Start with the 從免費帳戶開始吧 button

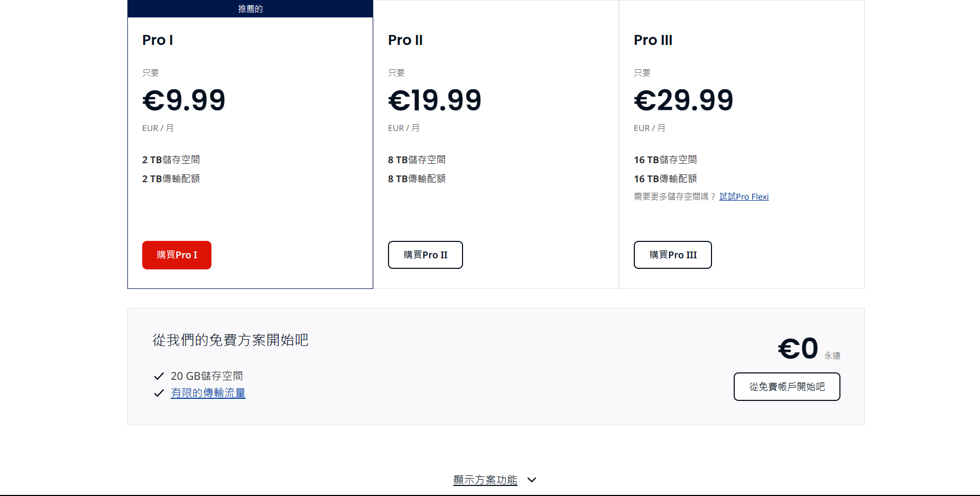click(787, 387)
